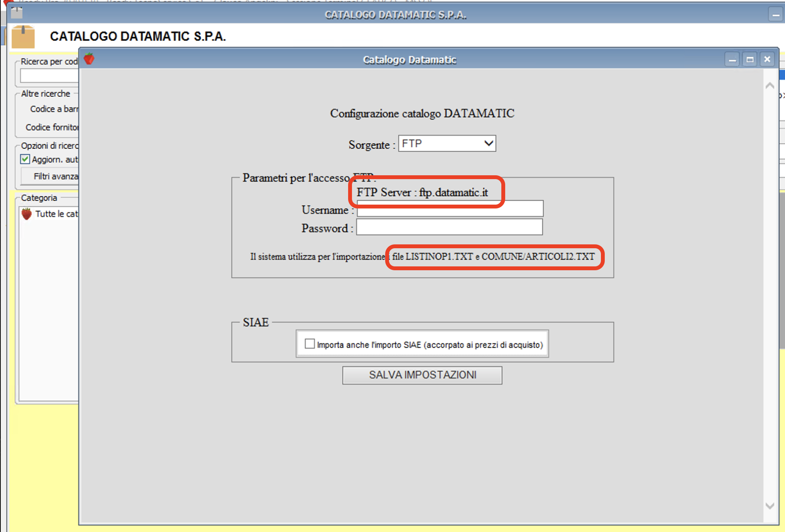Minimize the CATALOGO DATAMATIC S.P.A. main window

click(x=775, y=15)
